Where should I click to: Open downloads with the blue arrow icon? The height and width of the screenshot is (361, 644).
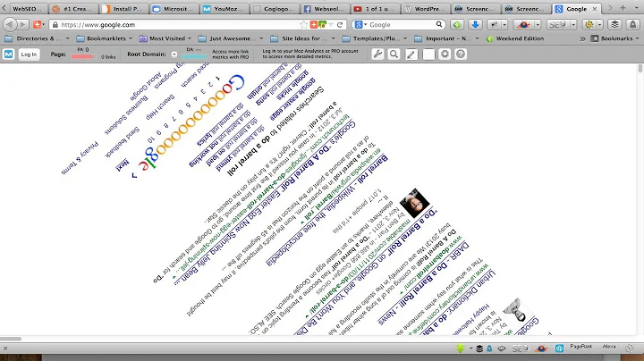click(x=475, y=25)
